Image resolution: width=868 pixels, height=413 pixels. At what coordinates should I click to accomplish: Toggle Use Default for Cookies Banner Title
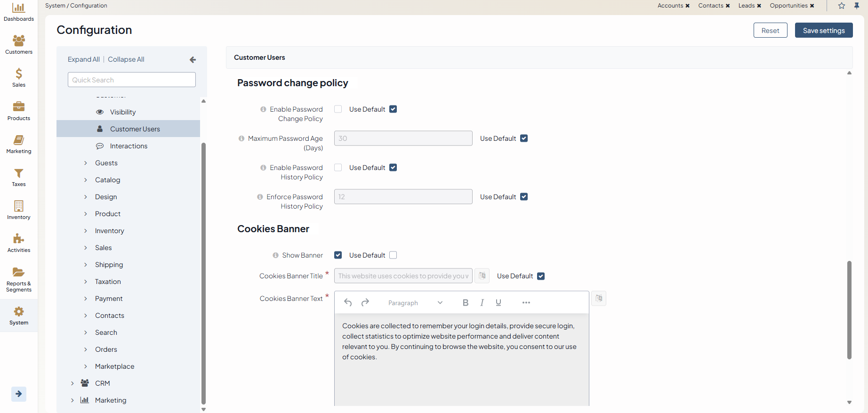pyautogui.click(x=541, y=276)
